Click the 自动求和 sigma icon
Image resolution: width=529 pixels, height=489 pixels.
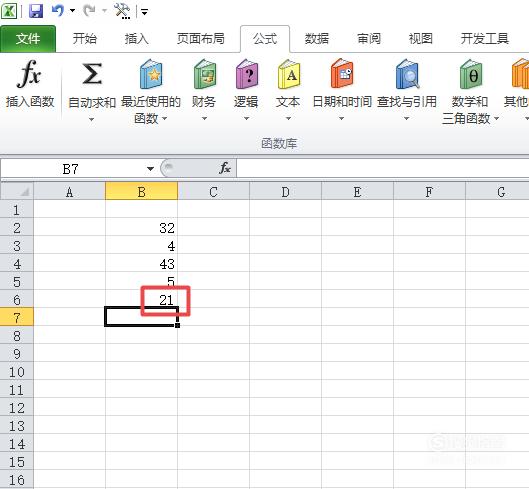92,74
